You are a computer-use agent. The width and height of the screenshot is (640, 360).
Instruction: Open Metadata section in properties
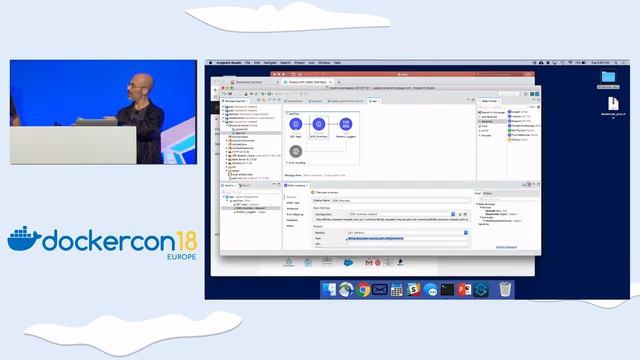(292, 220)
